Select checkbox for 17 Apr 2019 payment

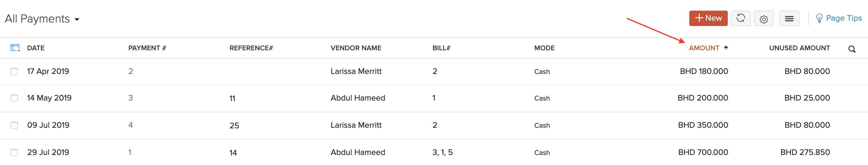[14, 71]
